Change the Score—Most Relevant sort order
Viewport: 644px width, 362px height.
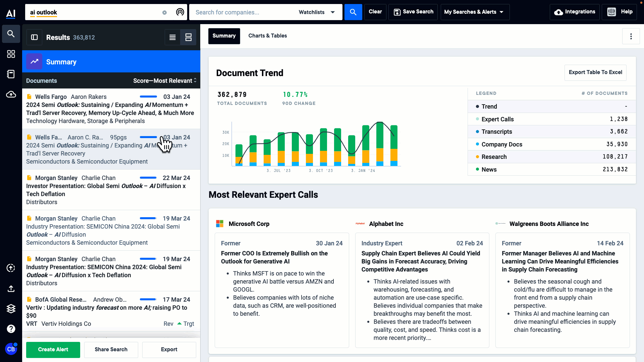pos(165,80)
